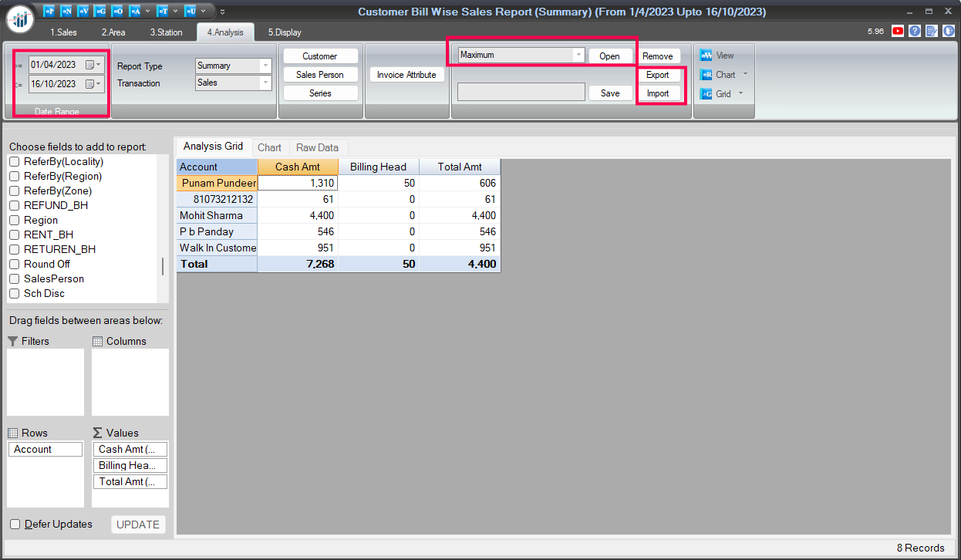Switch to the 2.Area ribbon tab
Viewport: 961px width, 560px height.
(x=113, y=32)
